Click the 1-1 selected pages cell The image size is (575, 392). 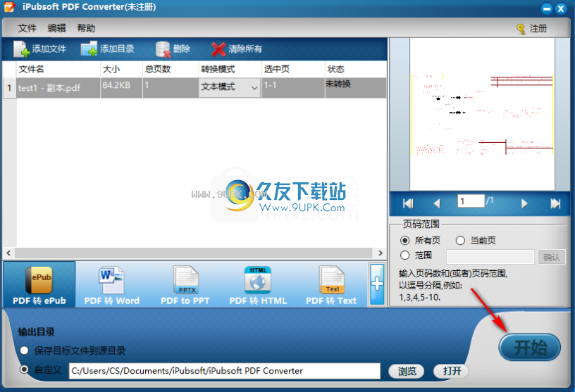click(x=293, y=87)
